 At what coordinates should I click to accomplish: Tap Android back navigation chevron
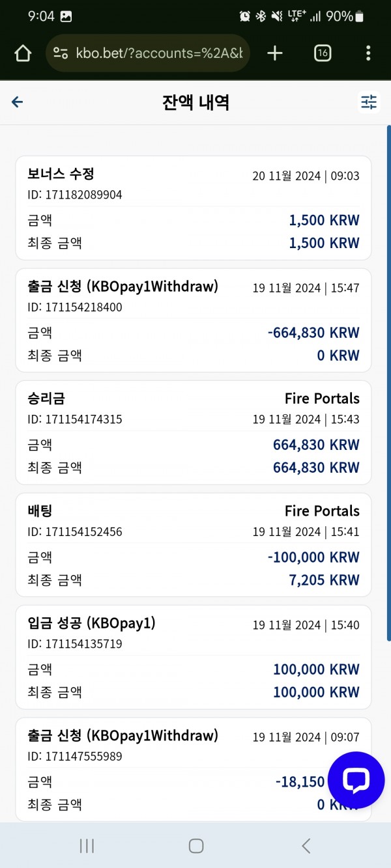coord(306,846)
